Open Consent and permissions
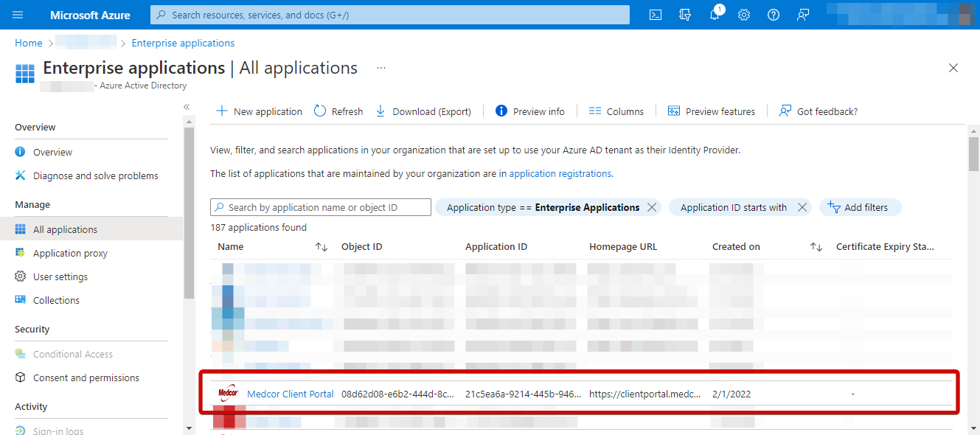This screenshot has width=980, height=435. click(86, 377)
